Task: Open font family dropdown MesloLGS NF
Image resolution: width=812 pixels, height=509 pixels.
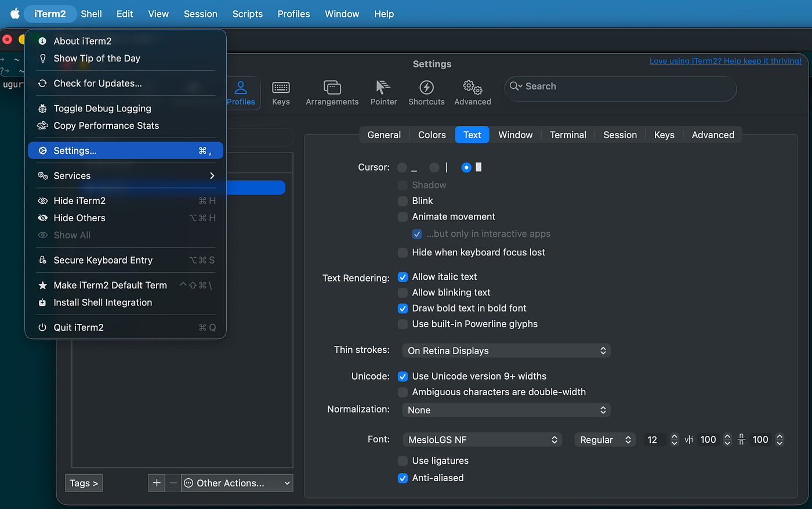Action: pyautogui.click(x=483, y=439)
